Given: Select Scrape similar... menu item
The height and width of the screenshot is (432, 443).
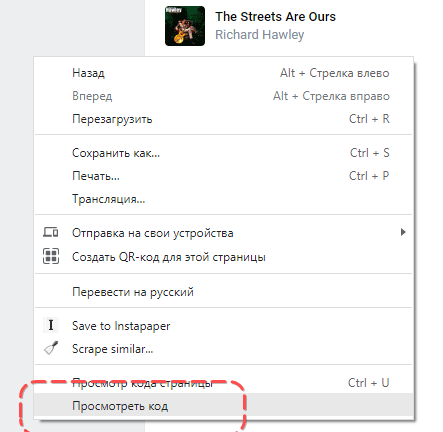Looking at the screenshot, I should click(x=224, y=349).
